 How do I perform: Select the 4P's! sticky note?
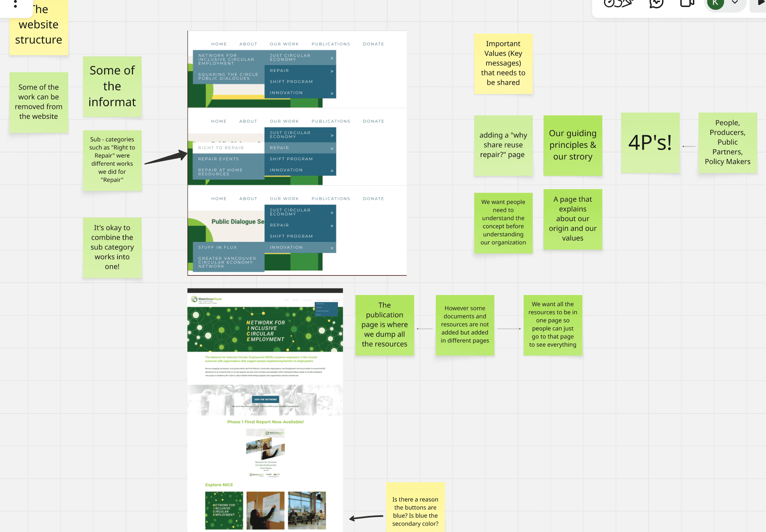tap(650, 143)
